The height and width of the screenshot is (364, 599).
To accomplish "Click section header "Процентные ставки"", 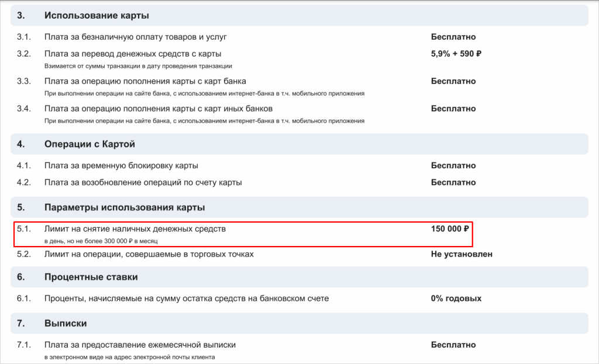I will pos(299,277).
